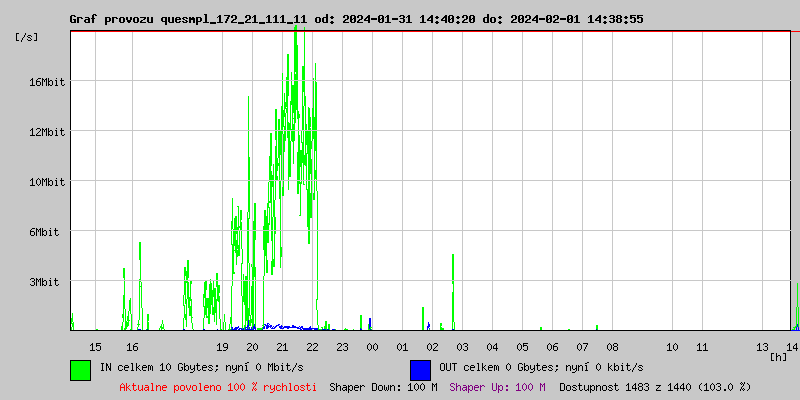Click 'Shaper Down: 100 M' text
The height and width of the screenshot is (400, 800).
click(383, 387)
